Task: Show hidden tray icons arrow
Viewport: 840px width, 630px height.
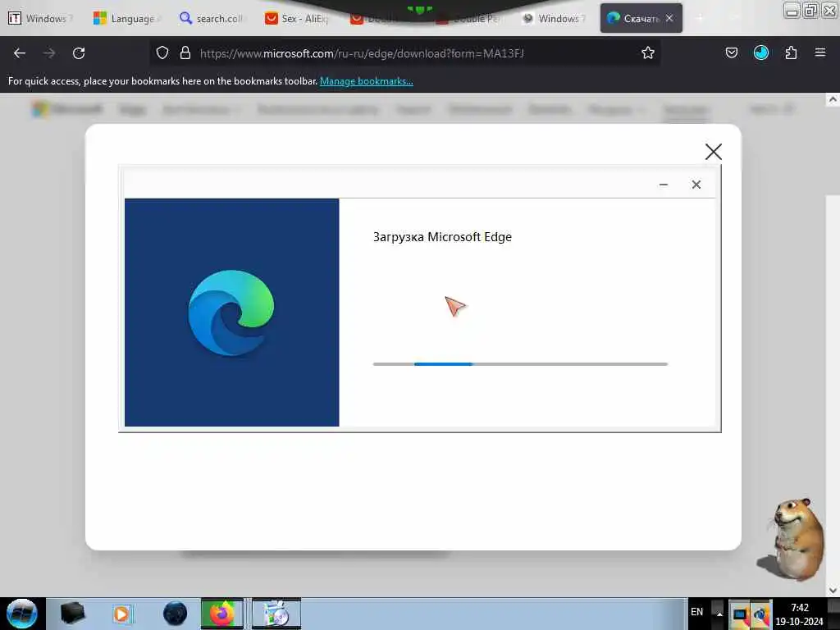Action: point(719,614)
